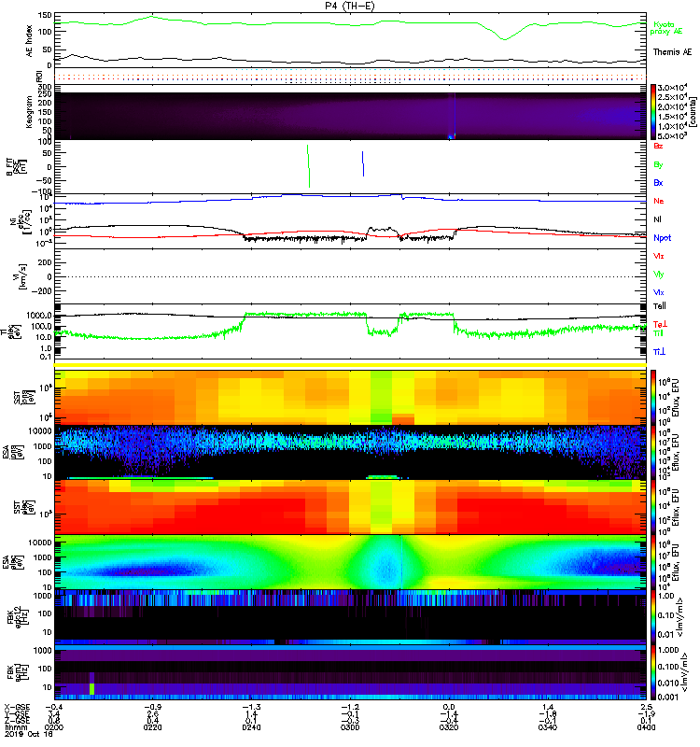This screenshot has height=747, width=700.
Task: Click the SST electrons Eflux color bar
Action: (x=653, y=507)
